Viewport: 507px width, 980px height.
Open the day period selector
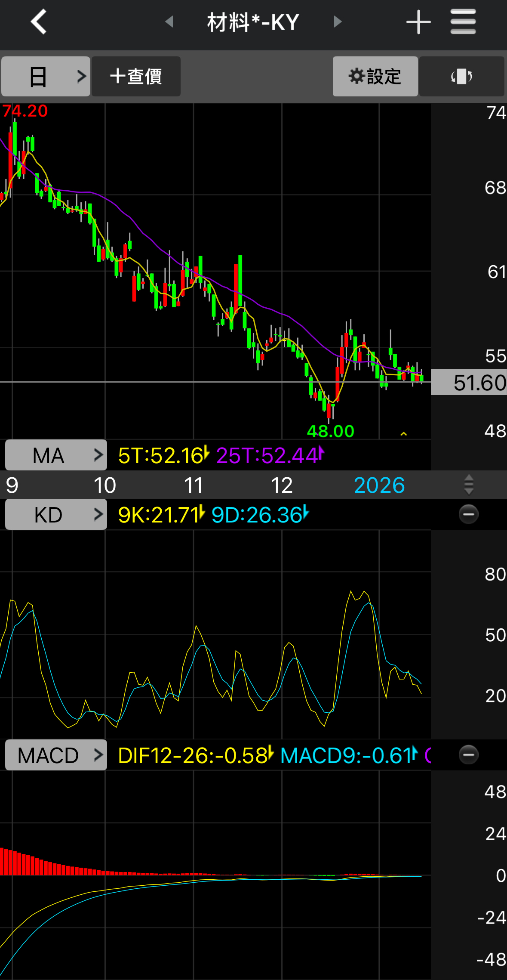click(46, 77)
